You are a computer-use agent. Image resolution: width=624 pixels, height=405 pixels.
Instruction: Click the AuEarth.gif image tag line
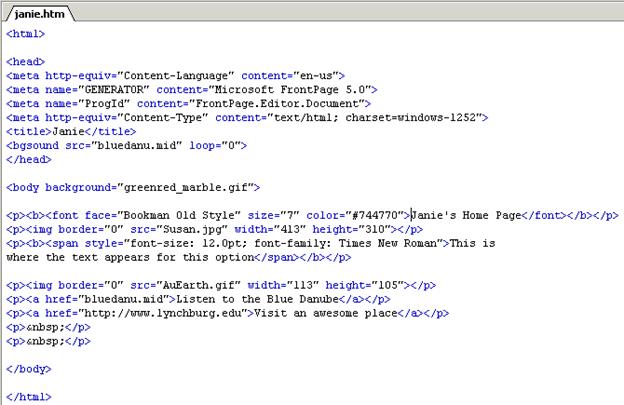221,285
